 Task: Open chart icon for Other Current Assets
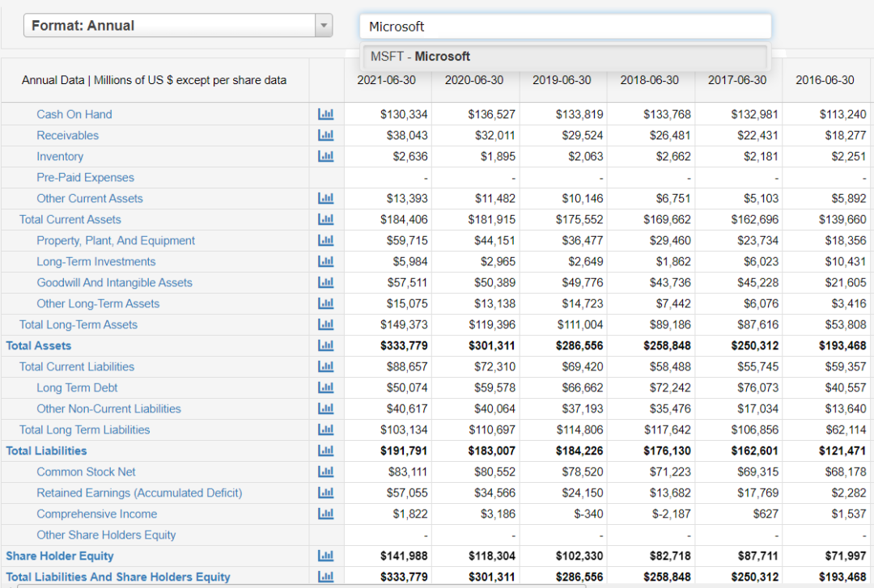point(325,198)
